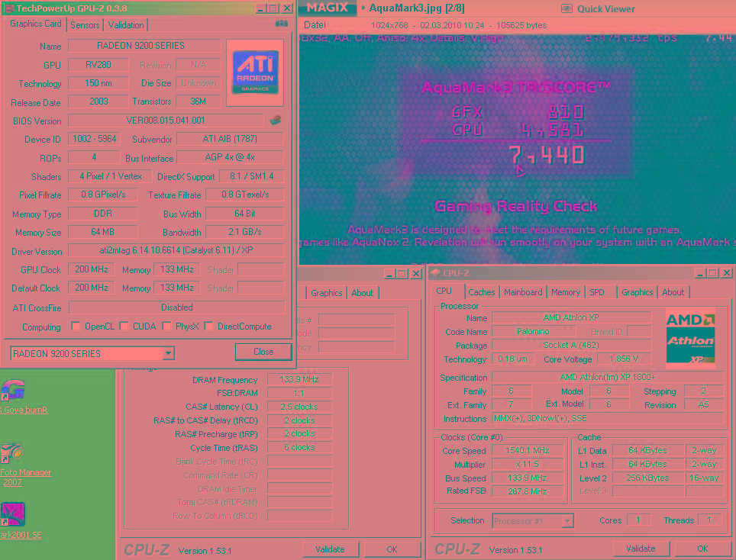Select the CPU tab in right CPU-Z
Image resolution: width=736 pixels, height=560 pixels.
tap(444, 291)
